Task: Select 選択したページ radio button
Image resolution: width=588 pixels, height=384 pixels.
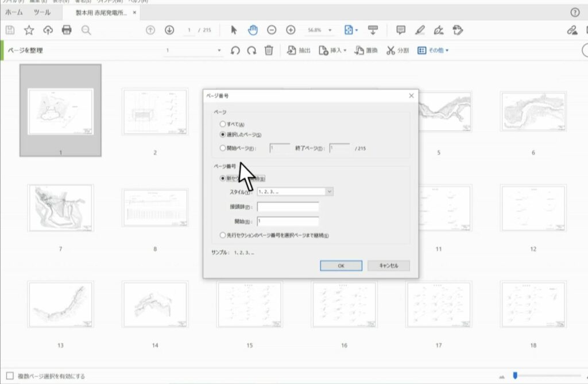Action: click(223, 134)
